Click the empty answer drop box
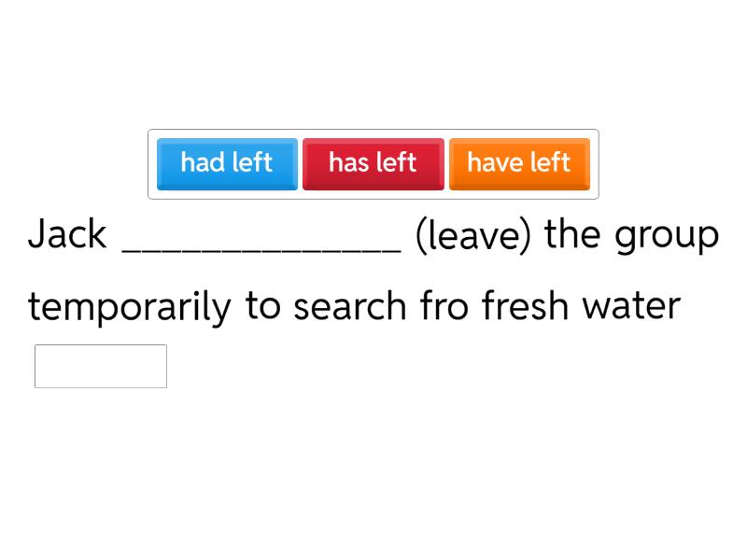This screenshot has height=560, width=747. [x=101, y=366]
